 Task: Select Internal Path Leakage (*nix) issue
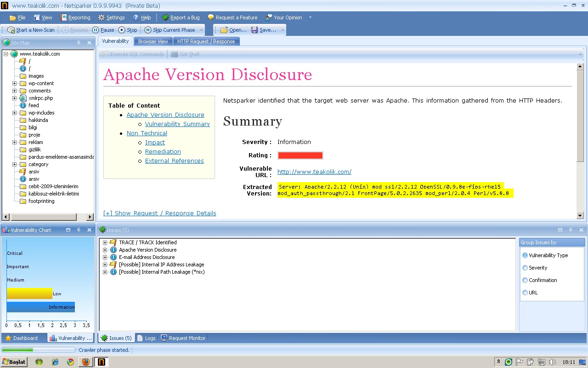click(x=162, y=272)
